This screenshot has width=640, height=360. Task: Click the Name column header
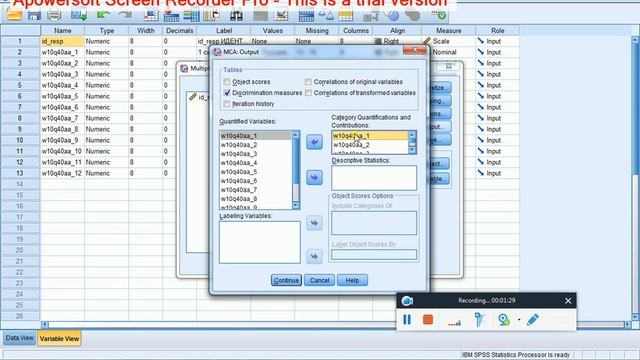(62, 31)
